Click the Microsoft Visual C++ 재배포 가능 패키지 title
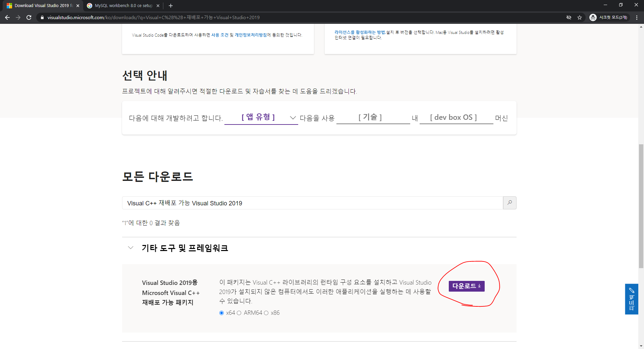This screenshot has height=349, width=644. (x=171, y=293)
